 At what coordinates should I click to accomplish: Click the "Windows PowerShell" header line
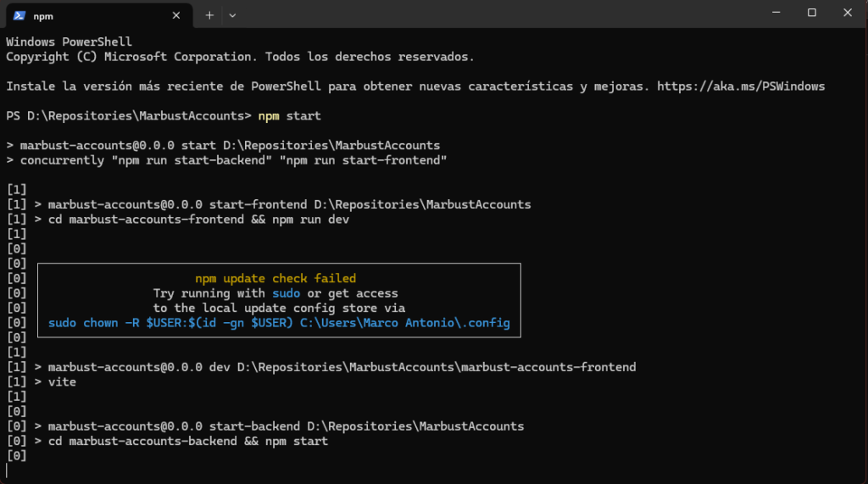[x=69, y=42]
